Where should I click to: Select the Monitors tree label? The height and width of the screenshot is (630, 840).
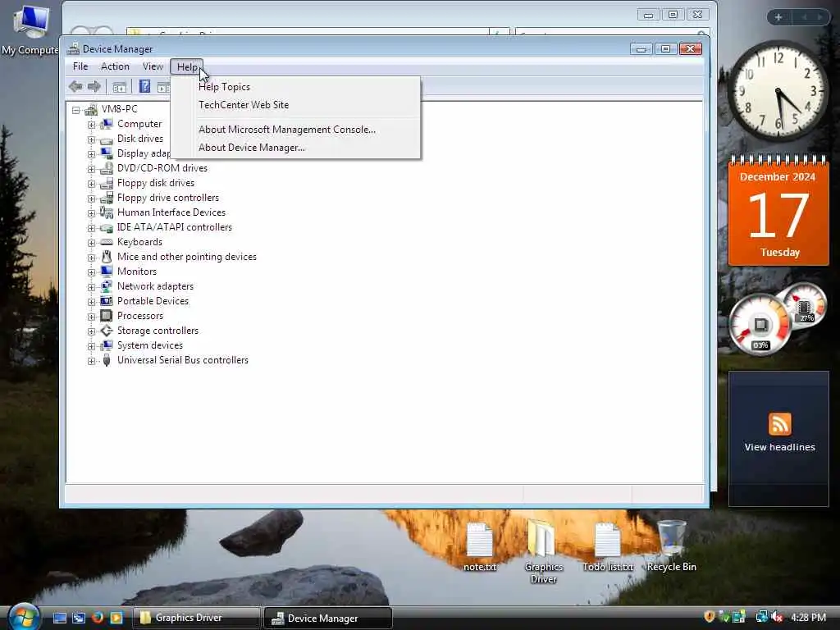(x=137, y=272)
